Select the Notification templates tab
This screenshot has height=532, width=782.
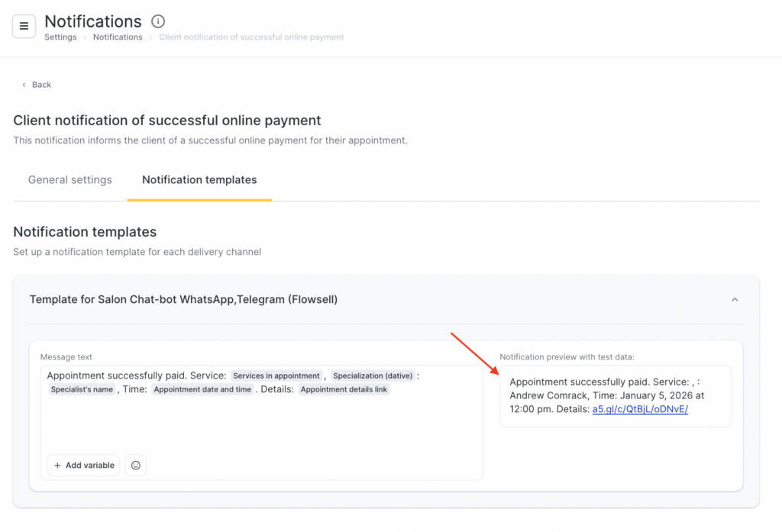(x=199, y=180)
